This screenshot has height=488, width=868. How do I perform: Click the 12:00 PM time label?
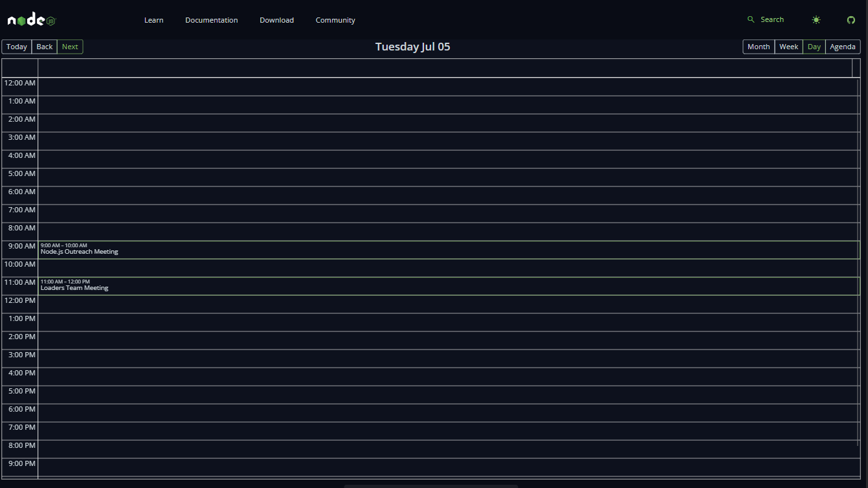[20, 300]
